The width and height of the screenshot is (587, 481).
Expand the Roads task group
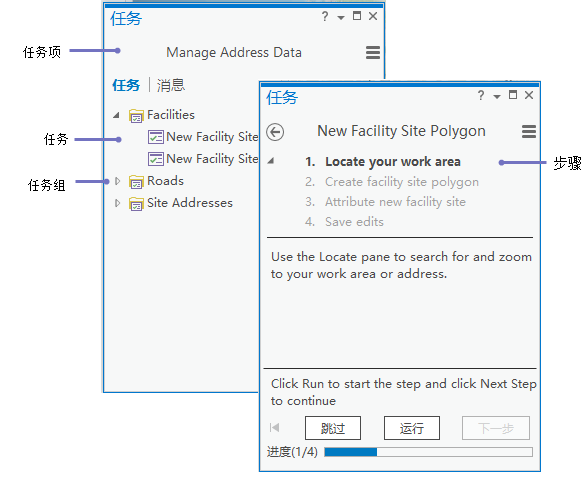(117, 181)
